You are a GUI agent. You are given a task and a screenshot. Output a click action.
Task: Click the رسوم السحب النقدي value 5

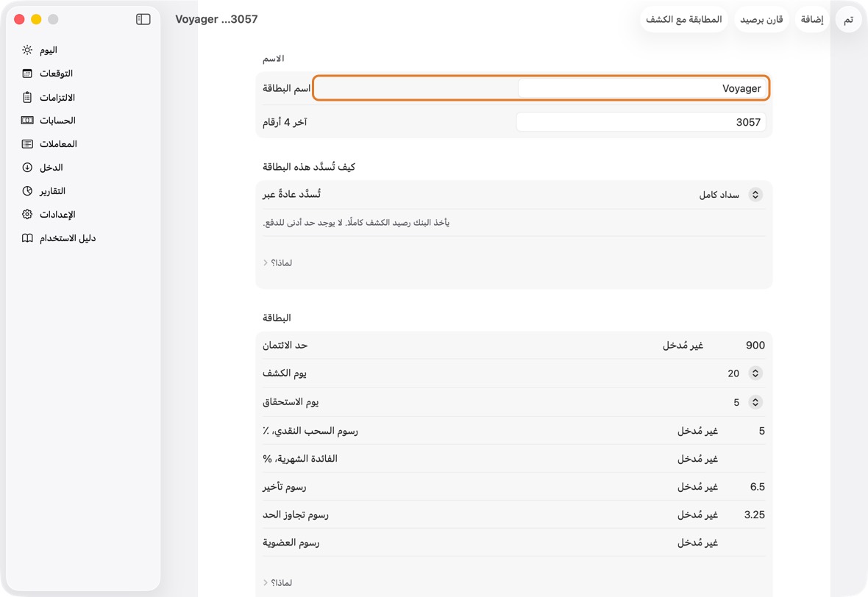pyautogui.click(x=762, y=431)
